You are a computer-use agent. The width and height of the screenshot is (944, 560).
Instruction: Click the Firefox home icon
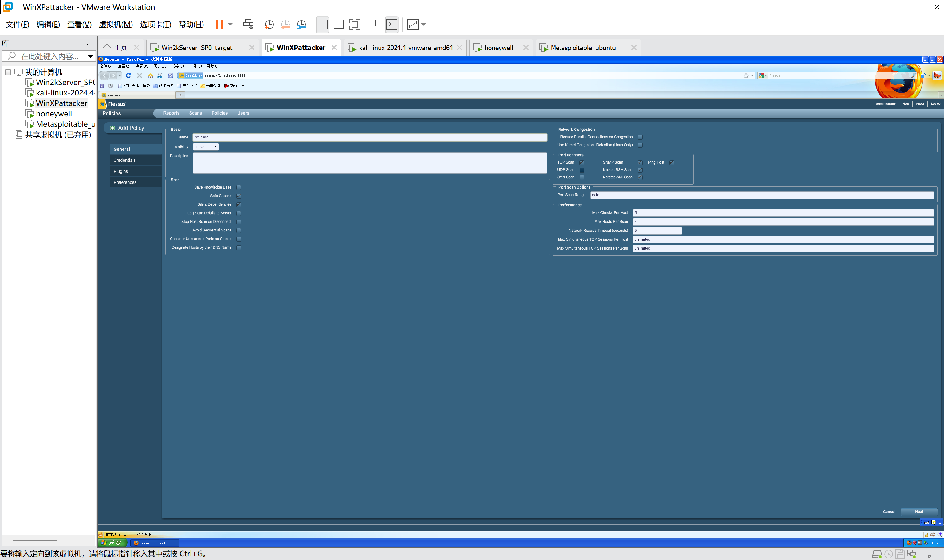tap(150, 76)
